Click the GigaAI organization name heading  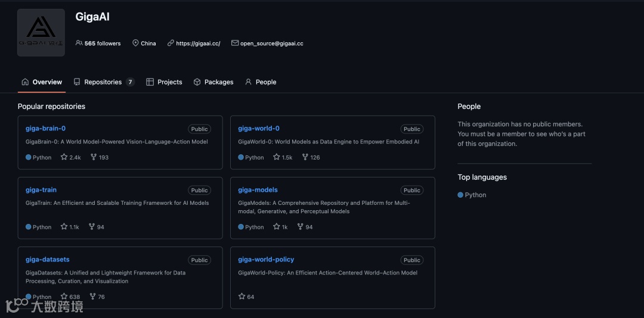[x=92, y=17]
